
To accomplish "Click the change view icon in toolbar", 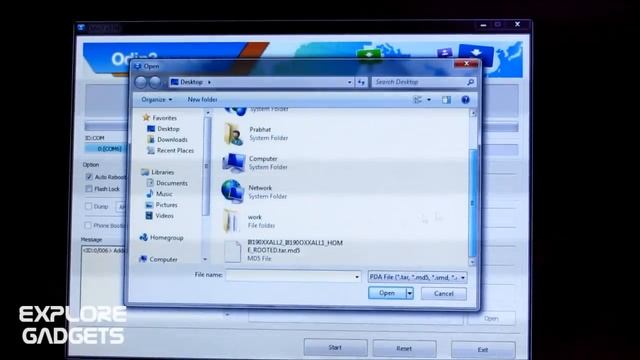I will point(417,100).
